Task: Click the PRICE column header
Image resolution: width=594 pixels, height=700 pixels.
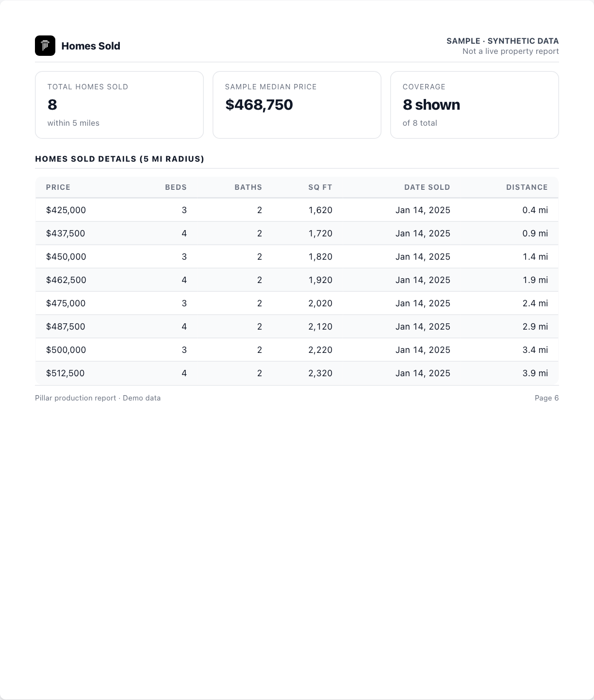Action: coord(58,187)
